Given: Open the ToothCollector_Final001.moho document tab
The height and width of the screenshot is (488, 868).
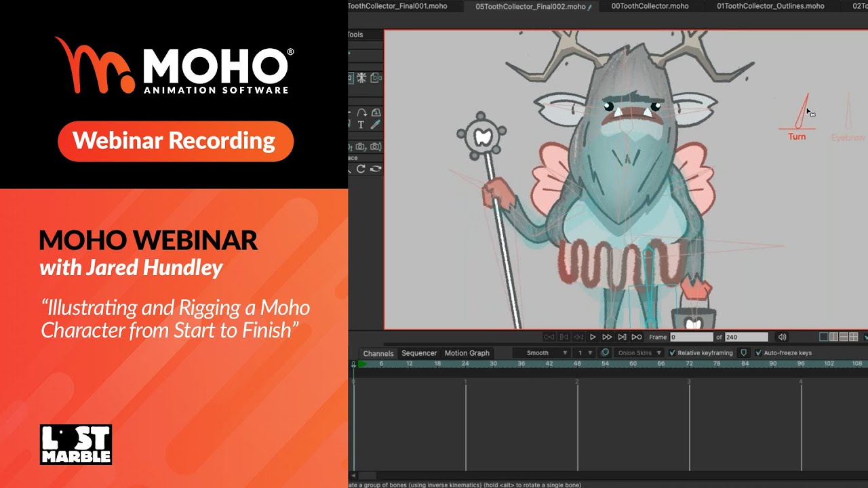Looking at the screenshot, I should pos(397,6).
